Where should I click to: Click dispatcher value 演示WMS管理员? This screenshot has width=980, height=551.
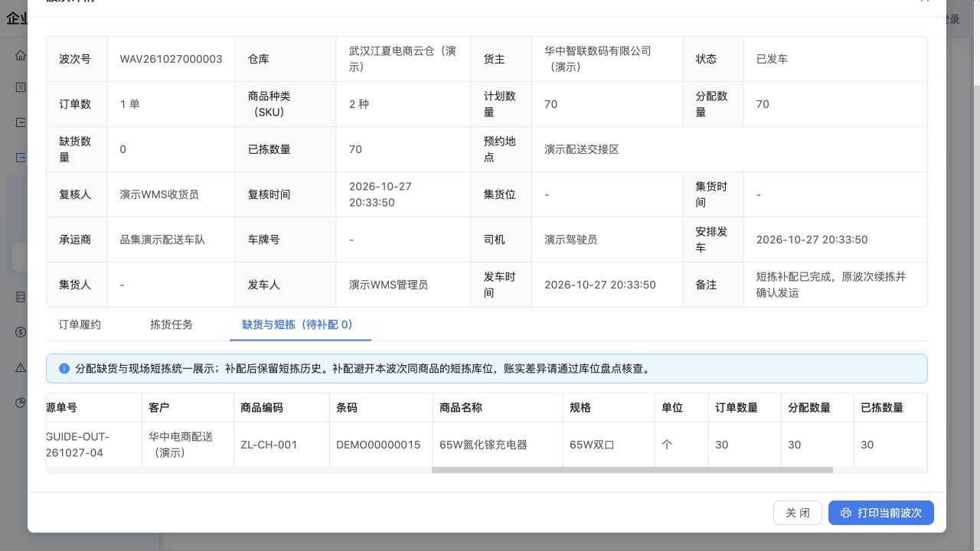[388, 285]
